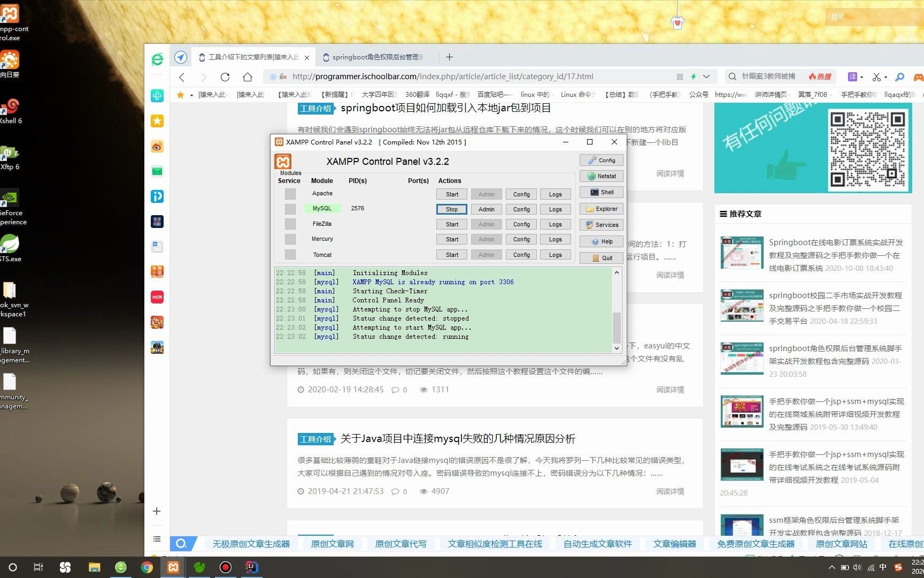The width and height of the screenshot is (924, 578).
Task: Go back in the browser
Action: (x=182, y=77)
